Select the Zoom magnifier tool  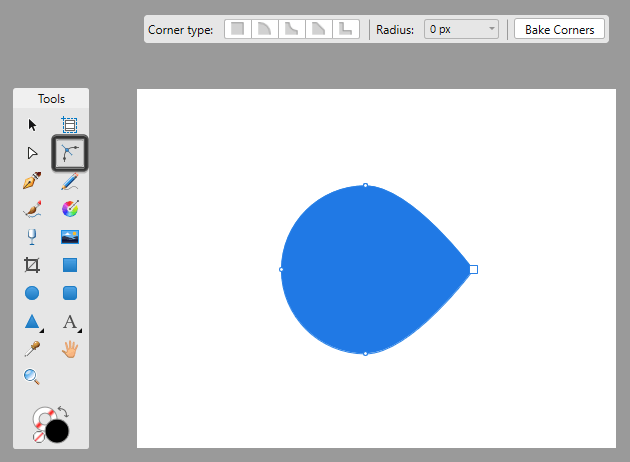tap(32, 377)
